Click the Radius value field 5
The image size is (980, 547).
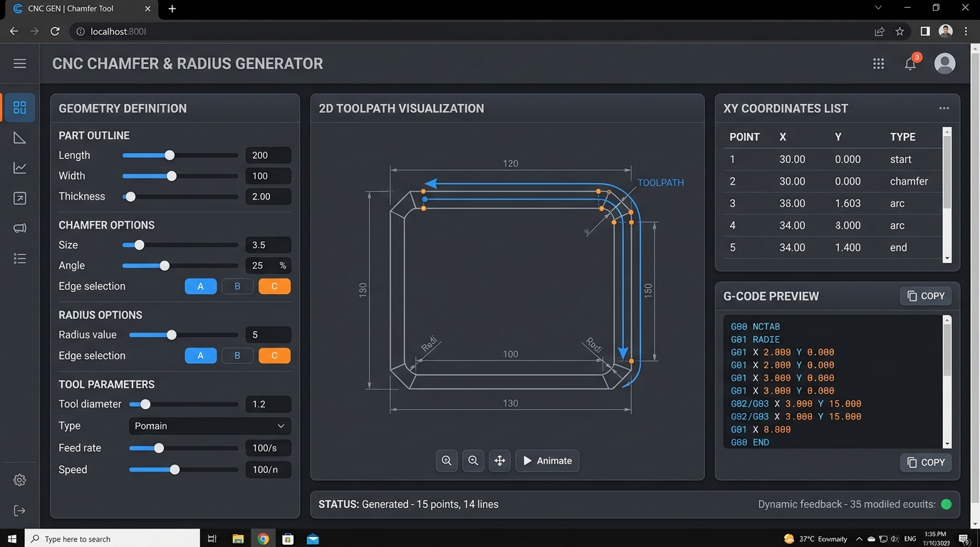click(x=268, y=335)
